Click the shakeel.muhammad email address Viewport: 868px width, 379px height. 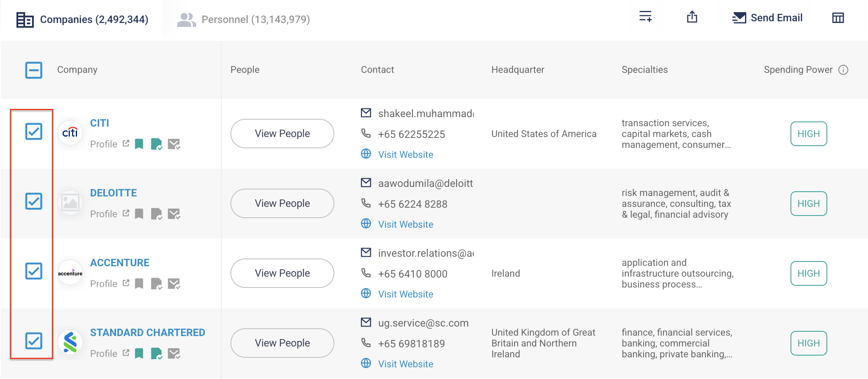coord(426,114)
